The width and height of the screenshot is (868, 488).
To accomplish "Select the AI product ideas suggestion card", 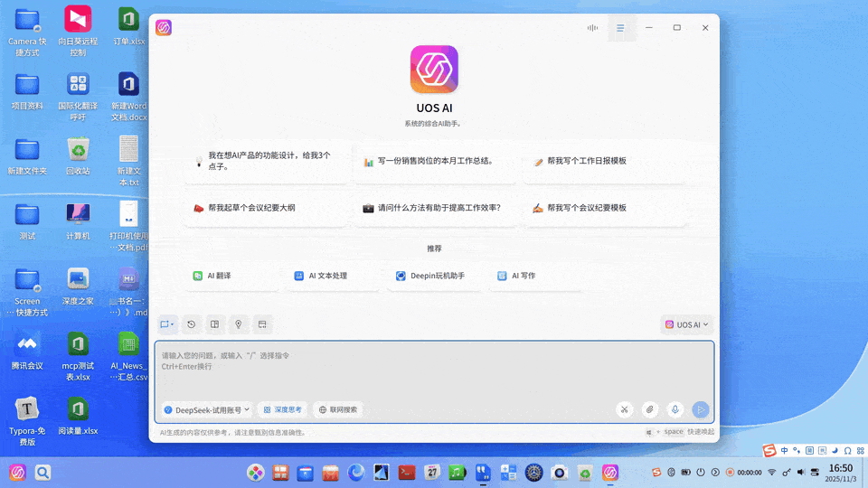I will click(266, 161).
